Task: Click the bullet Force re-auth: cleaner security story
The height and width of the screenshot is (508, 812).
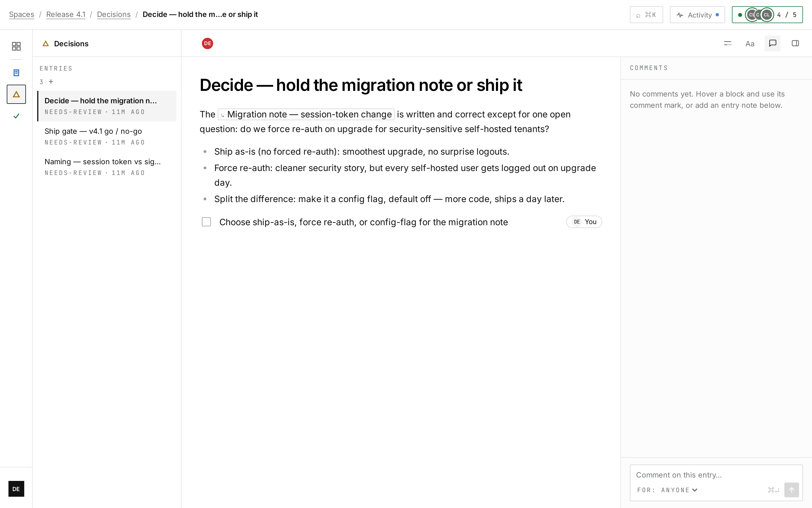Action: pyautogui.click(x=405, y=175)
